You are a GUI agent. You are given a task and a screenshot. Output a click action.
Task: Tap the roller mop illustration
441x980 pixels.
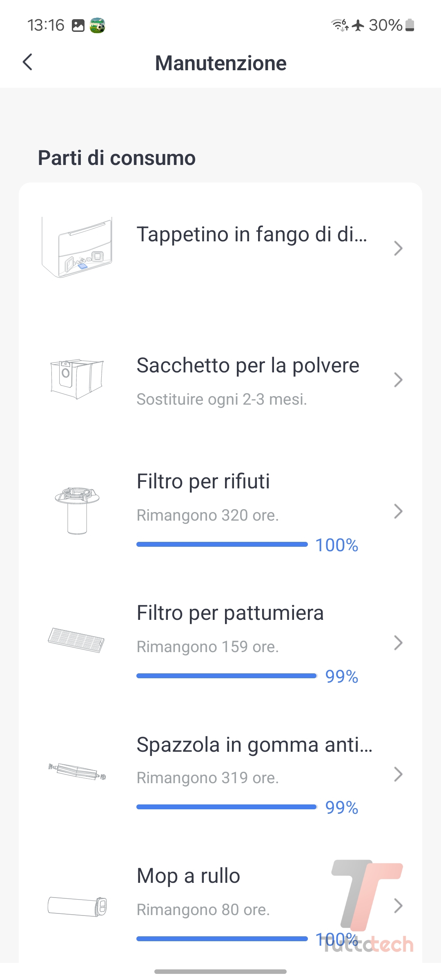(x=77, y=906)
